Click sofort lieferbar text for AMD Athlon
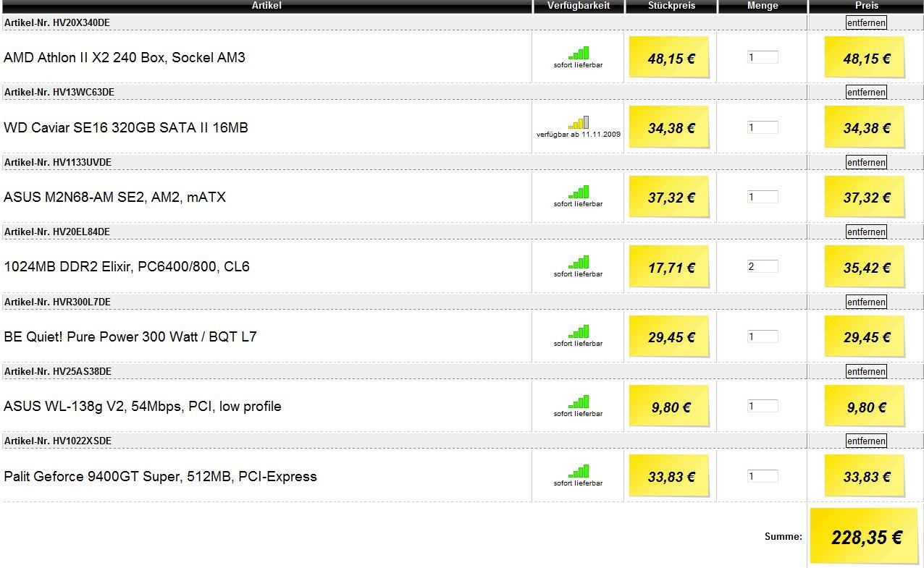This screenshot has width=924, height=568. point(579,65)
